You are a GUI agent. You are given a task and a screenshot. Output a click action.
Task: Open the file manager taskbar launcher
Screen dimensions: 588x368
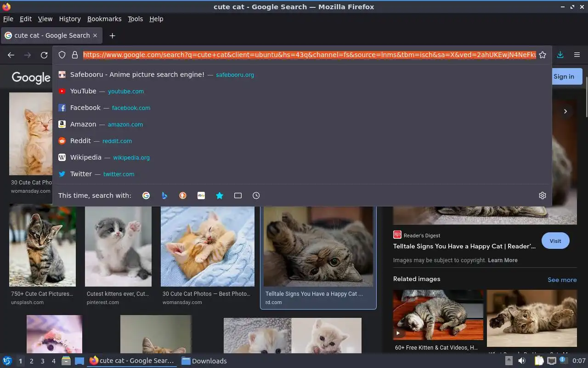(66, 361)
